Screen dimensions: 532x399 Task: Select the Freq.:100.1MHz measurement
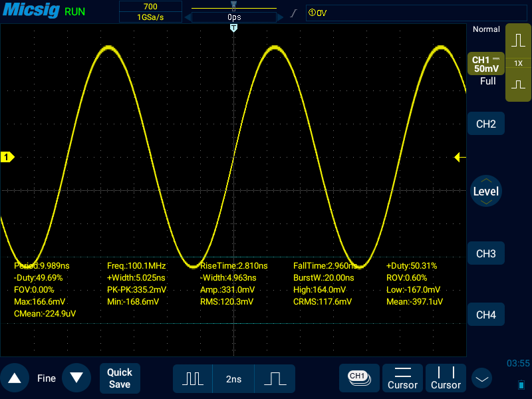[136, 265]
